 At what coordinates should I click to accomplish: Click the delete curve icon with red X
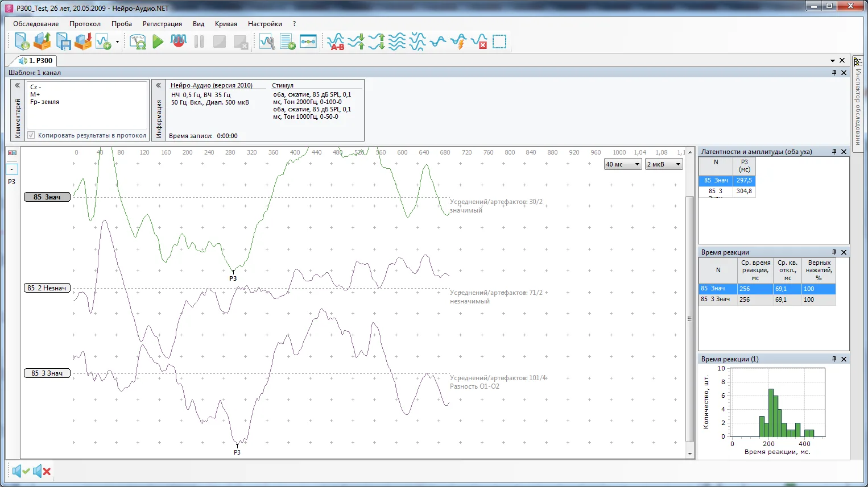479,41
